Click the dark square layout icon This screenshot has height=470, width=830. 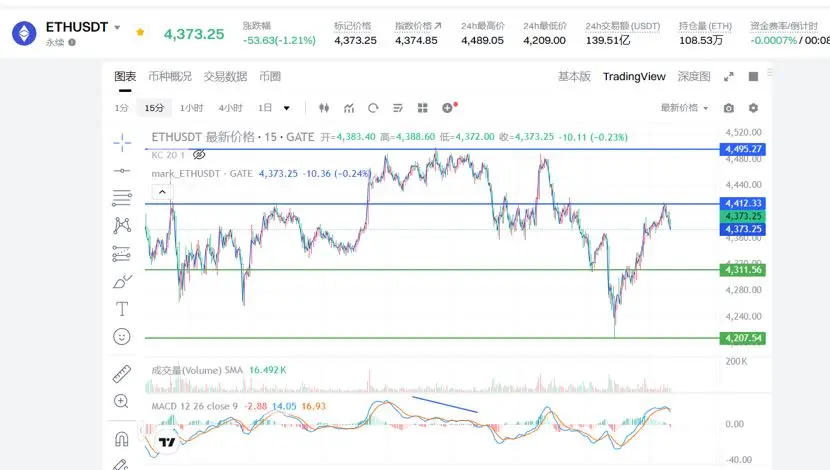pyautogui.click(x=753, y=77)
